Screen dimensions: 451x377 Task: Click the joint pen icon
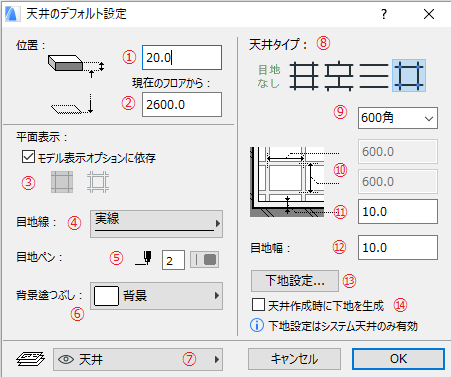coord(144,258)
